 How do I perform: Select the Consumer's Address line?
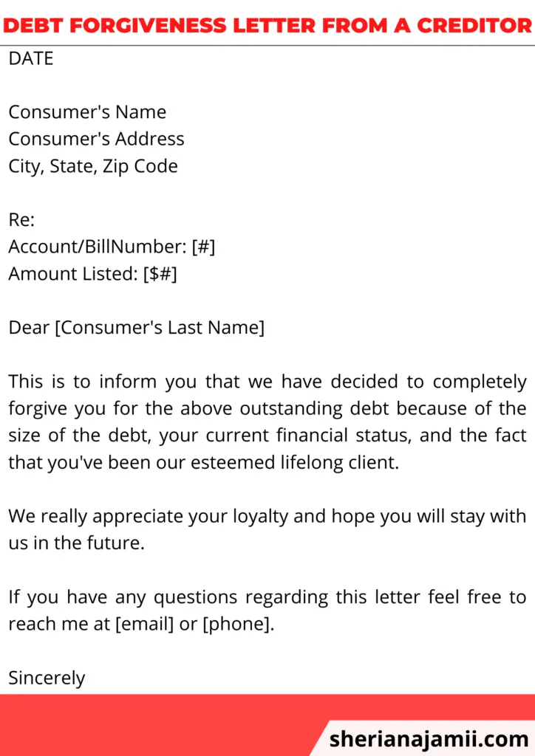(97, 139)
